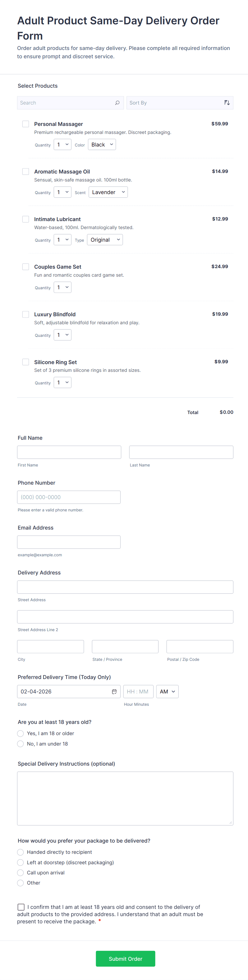Image resolution: width=248 pixels, height=980 pixels.
Task: Focus the First Name input field
Action: pos(69,452)
